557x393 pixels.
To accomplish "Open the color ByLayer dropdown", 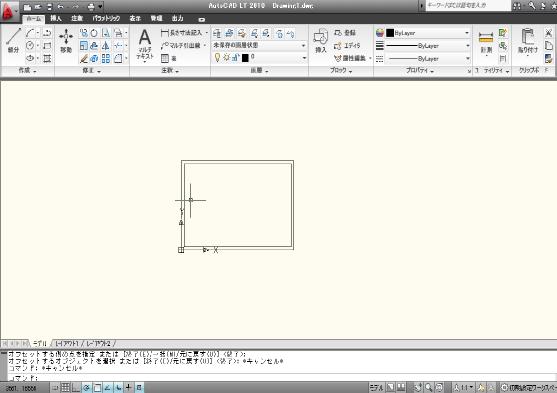I will 429,33.
